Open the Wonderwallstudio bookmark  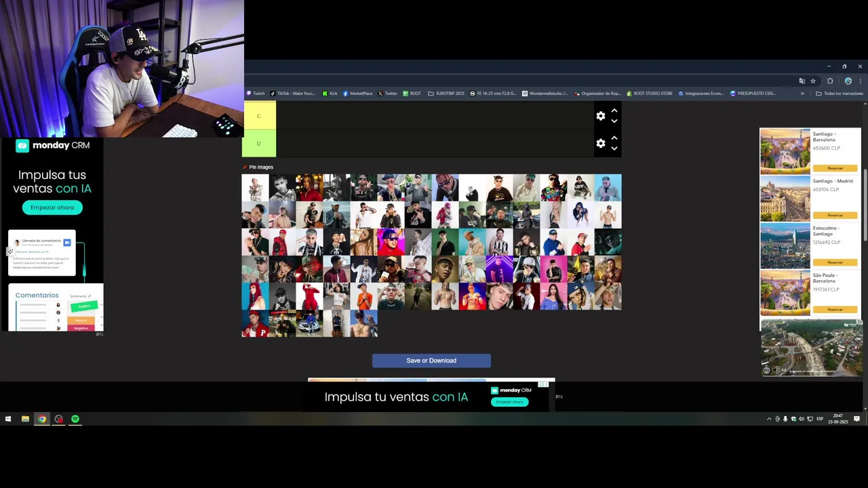click(x=545, y=94)
